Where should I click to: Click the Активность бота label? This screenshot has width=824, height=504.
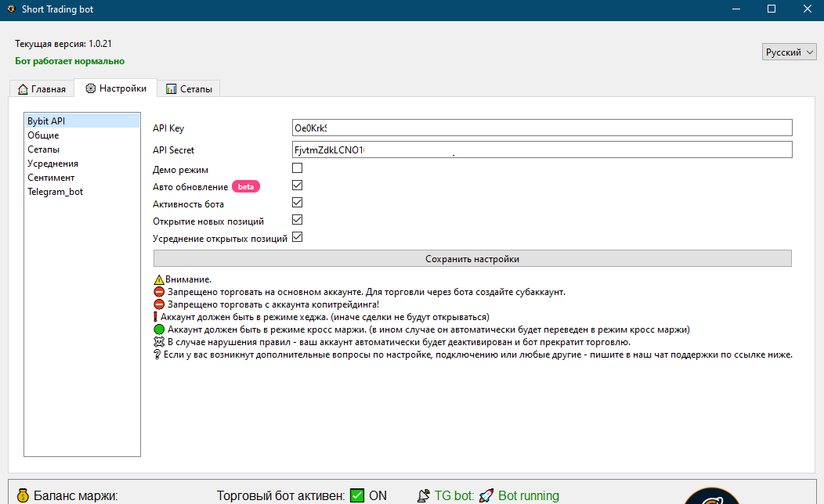click(188, 204)
